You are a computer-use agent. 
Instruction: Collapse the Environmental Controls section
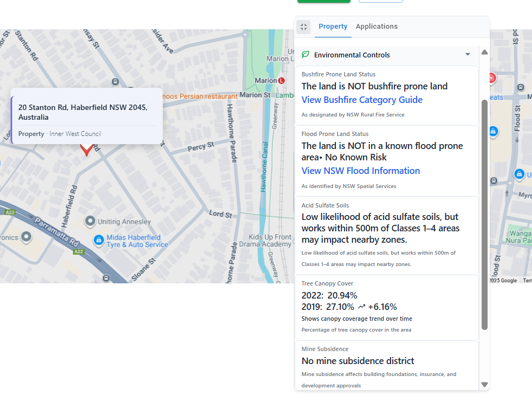pos(468,55)
